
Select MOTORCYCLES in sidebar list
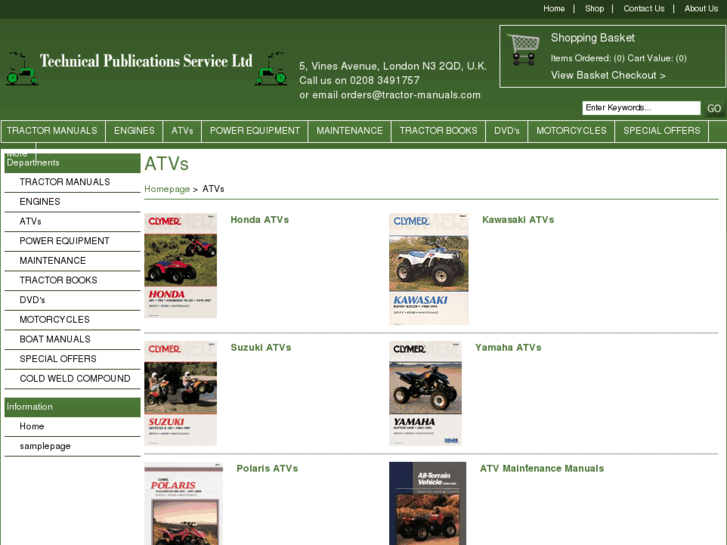click(x=54, y=320)
